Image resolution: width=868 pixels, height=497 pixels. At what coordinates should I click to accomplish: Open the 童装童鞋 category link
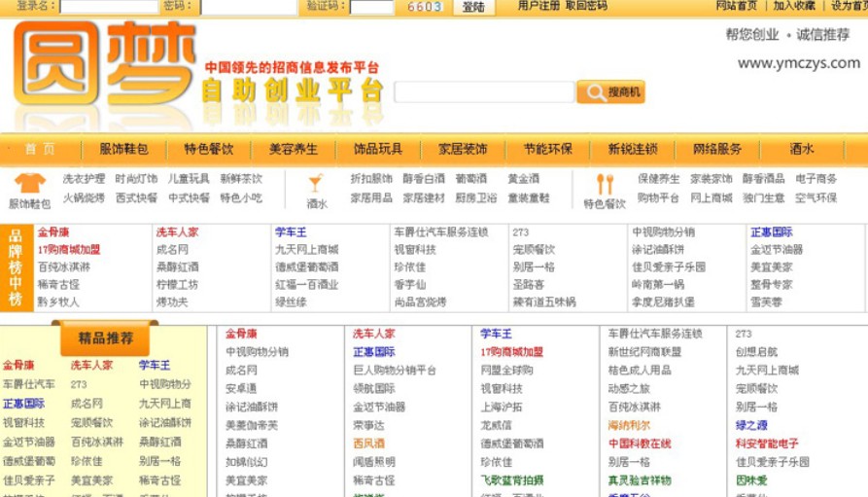tap(529, 197)
